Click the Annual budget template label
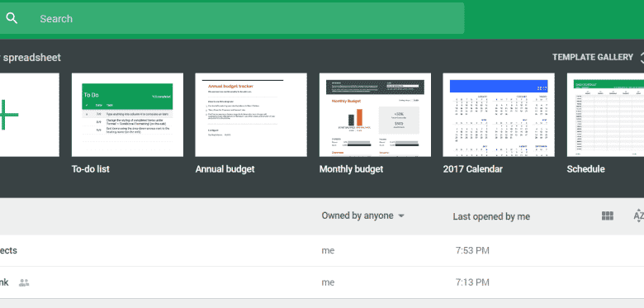Screen dimensions: 644x308 pyautogui.click(x=225, y=168)
